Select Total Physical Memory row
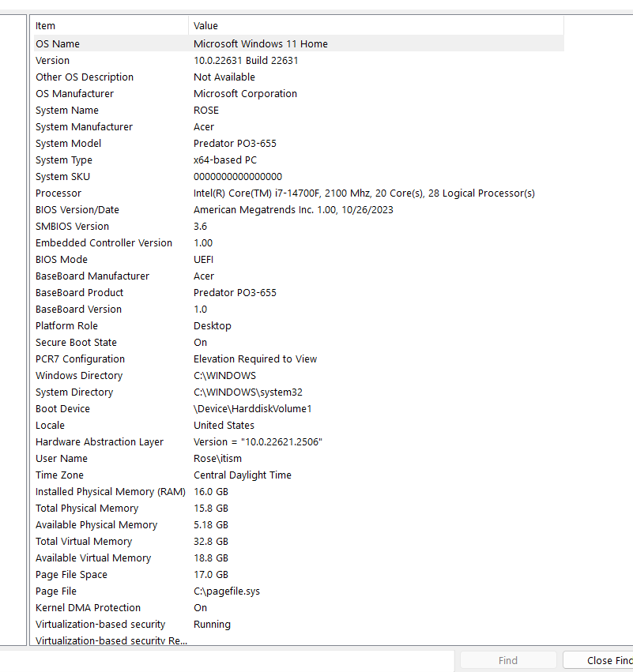633x672 pixels. [299, 508]
